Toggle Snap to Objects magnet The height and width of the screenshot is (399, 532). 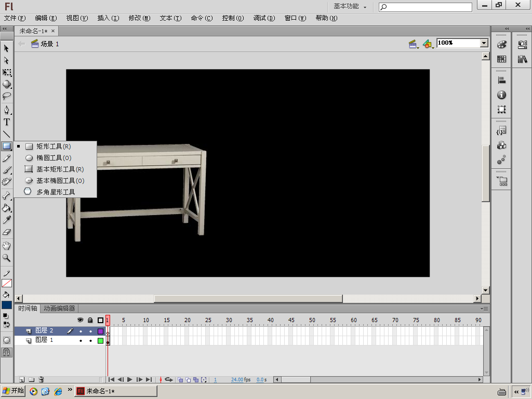pyautogui.click(x=6, y=353)
